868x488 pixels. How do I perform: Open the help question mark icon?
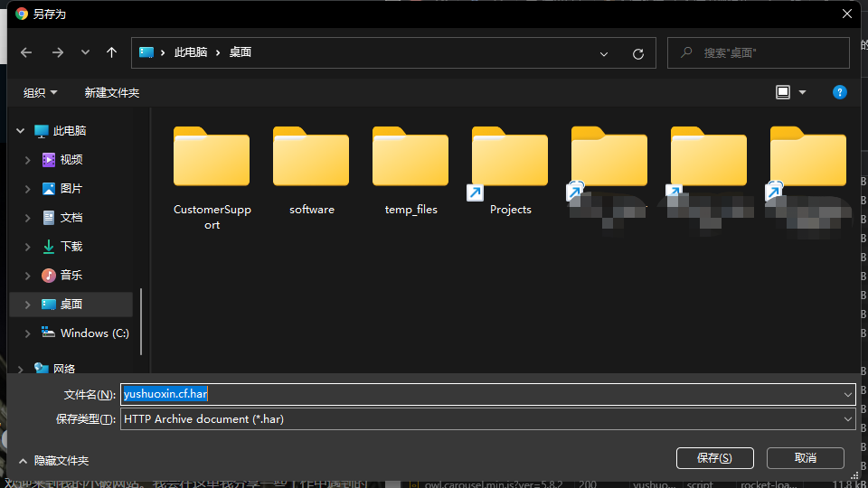pos(839,92)
